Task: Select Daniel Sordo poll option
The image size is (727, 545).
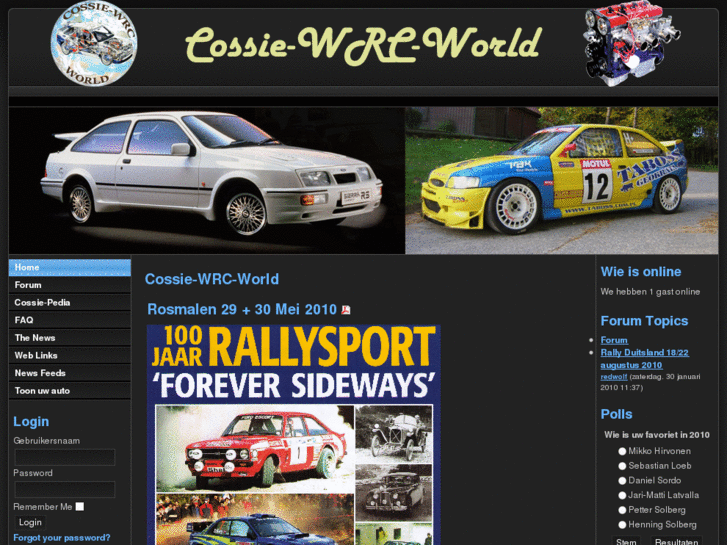Action: [x=622, y=481]
